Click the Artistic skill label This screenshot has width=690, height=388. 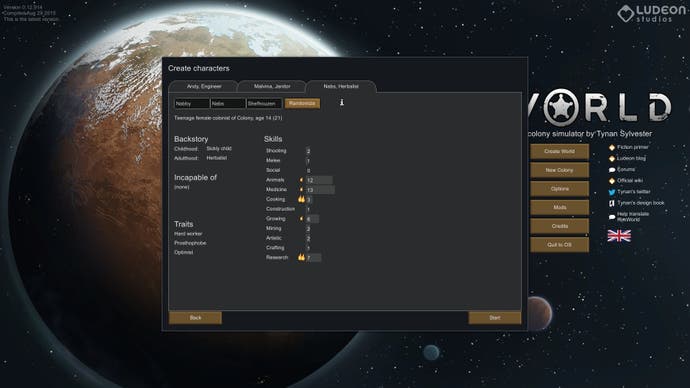(x=274, y=238)
